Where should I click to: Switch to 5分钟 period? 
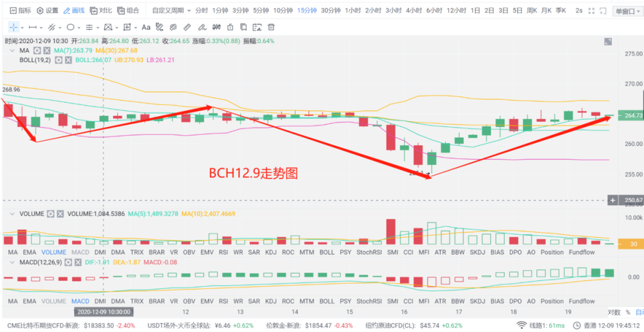pos(261,10)
